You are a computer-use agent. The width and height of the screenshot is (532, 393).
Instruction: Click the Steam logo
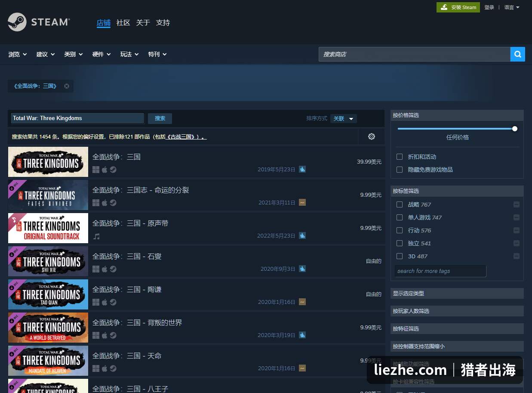tap(39, 22)
